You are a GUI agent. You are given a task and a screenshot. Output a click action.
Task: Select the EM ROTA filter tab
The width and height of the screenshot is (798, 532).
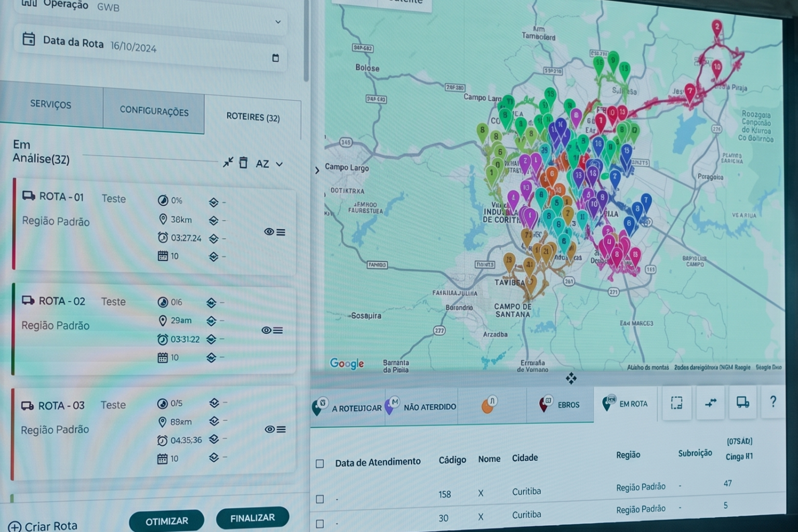click(625, 404)
